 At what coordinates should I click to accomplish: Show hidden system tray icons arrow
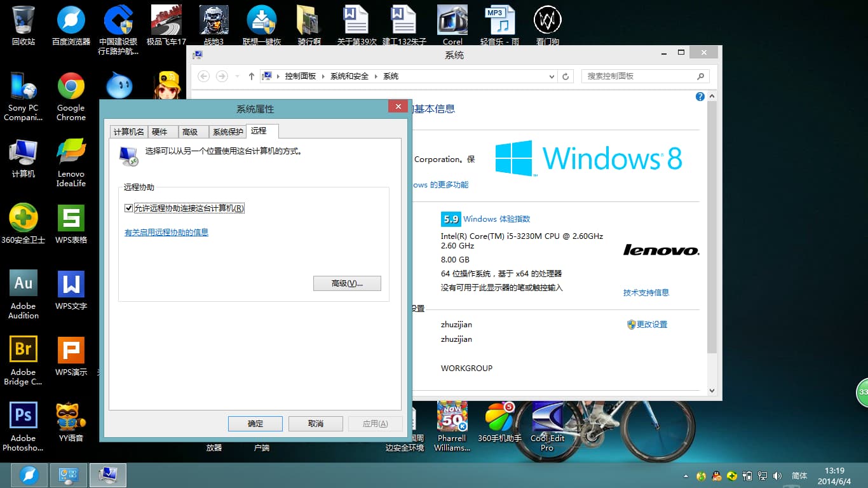pos(686,476)
